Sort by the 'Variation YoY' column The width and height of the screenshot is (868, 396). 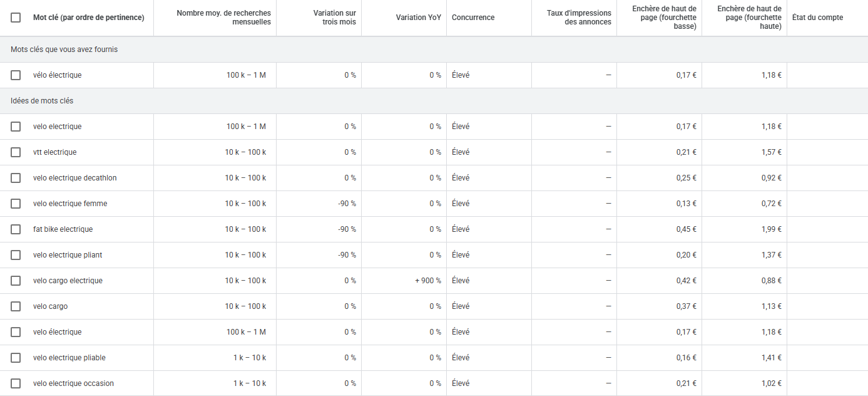point(418,18)
